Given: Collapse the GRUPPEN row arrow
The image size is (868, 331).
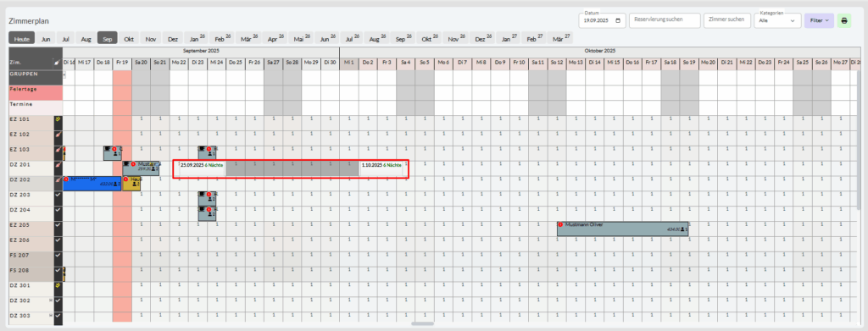Looking at the screenshot, I should (64, 74).
